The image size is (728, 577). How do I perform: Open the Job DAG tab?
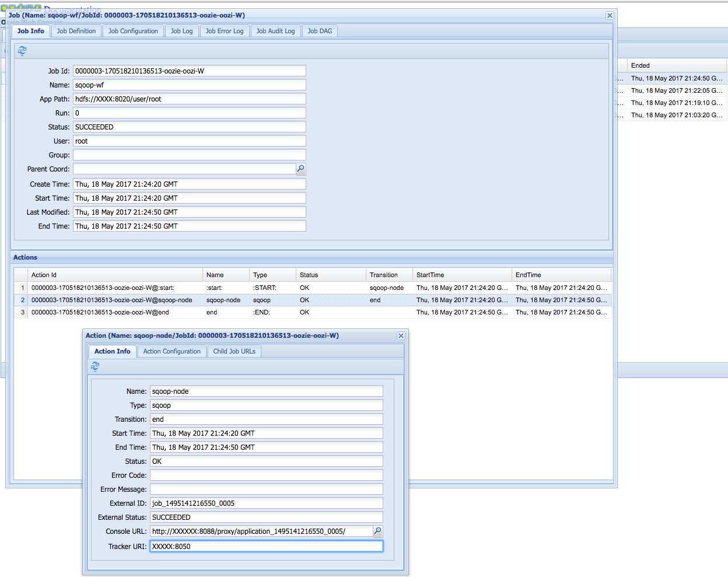(x=320, y=31)
